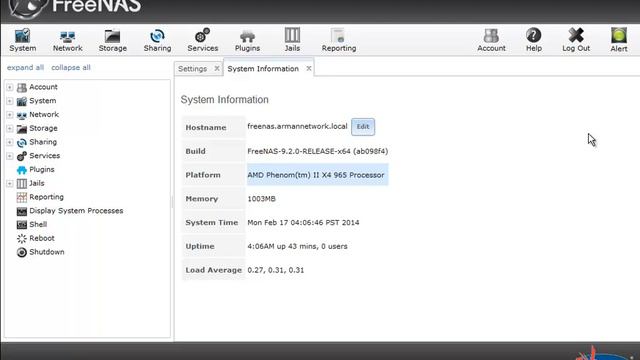Open the Jails toolbar icon
This screenshot has width=640, height=360.
click(292, 40)
